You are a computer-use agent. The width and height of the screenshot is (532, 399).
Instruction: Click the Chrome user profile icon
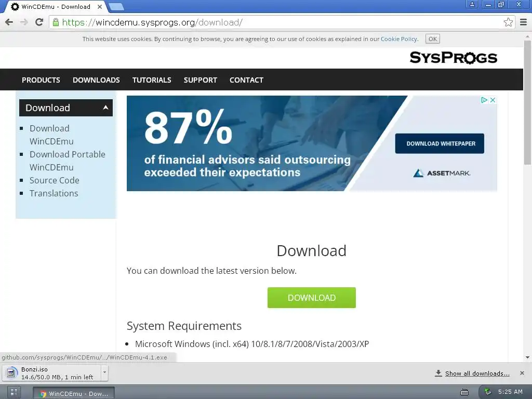point(472,4)
